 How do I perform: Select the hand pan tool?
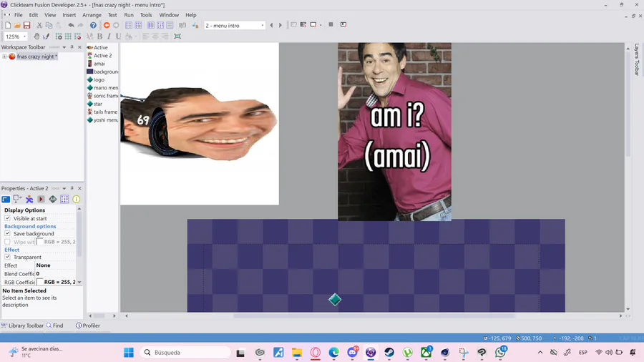point(36,36)
